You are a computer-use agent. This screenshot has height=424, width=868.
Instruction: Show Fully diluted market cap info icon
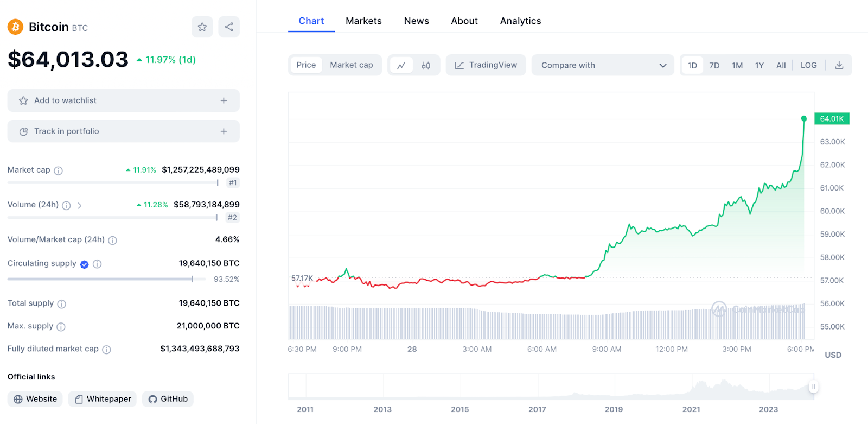[x=106, y=350]
